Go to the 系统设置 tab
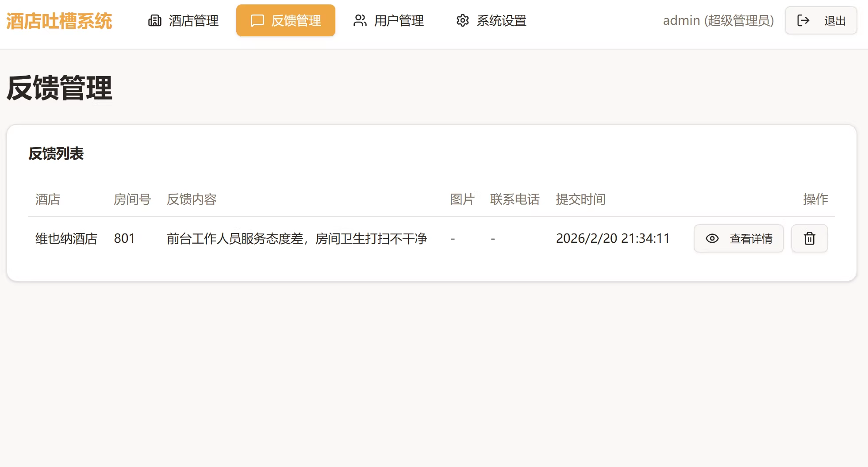This screenshot has height=467, width=868. click(x=501, y=21)
